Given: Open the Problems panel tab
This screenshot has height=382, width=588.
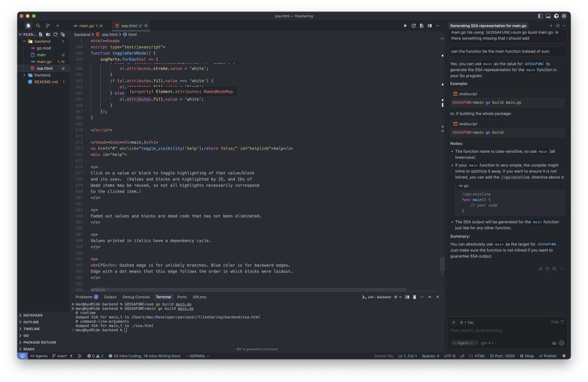Looking at the screenshot, I should coord(87,297).
